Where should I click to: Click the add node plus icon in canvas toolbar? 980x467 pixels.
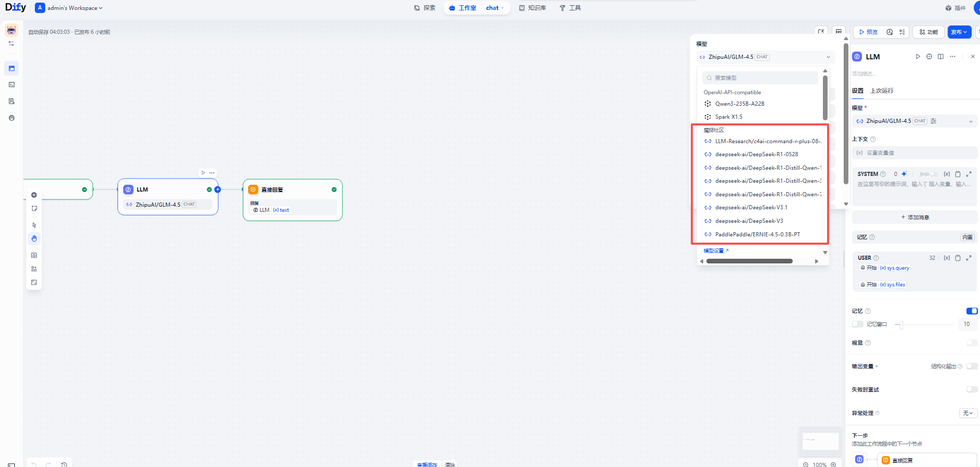click(34, 195)
